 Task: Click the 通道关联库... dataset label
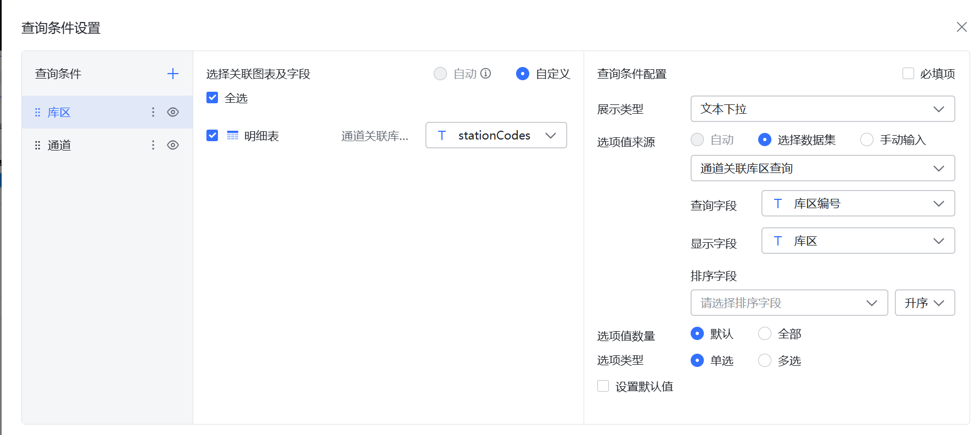(375, 136)
